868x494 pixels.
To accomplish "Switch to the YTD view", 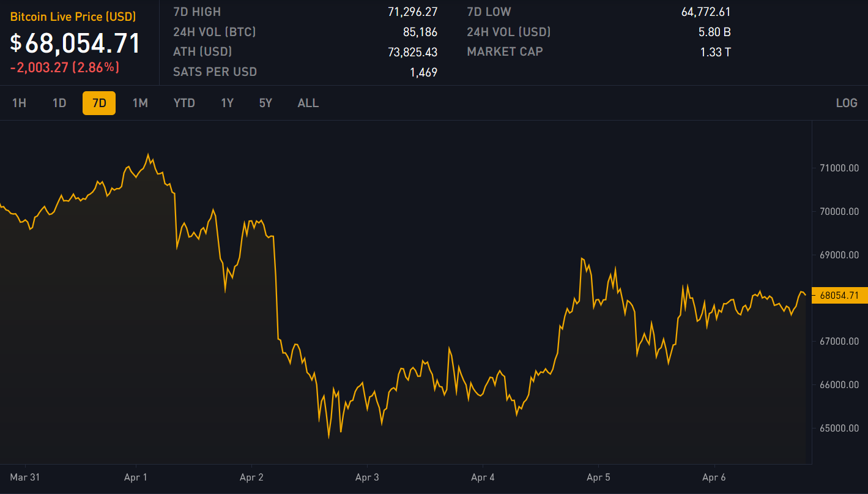I will tap(184, 103).
